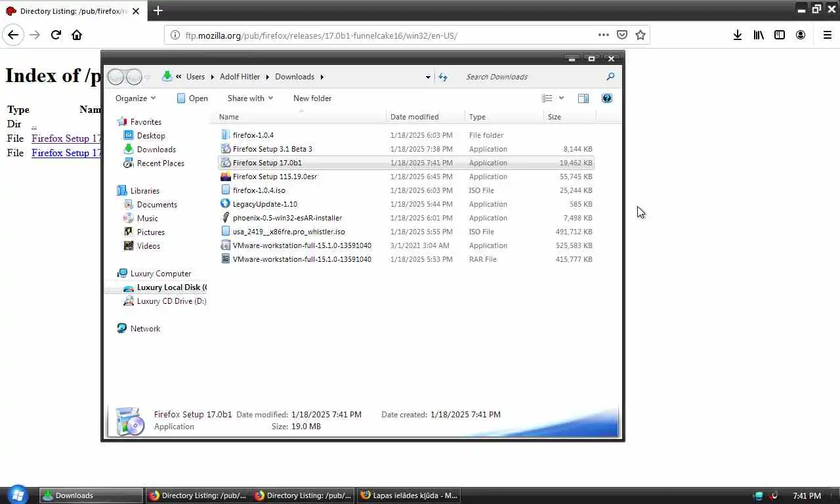
Task: Select Downloads in navigation pane
Action: coord(156,150)
